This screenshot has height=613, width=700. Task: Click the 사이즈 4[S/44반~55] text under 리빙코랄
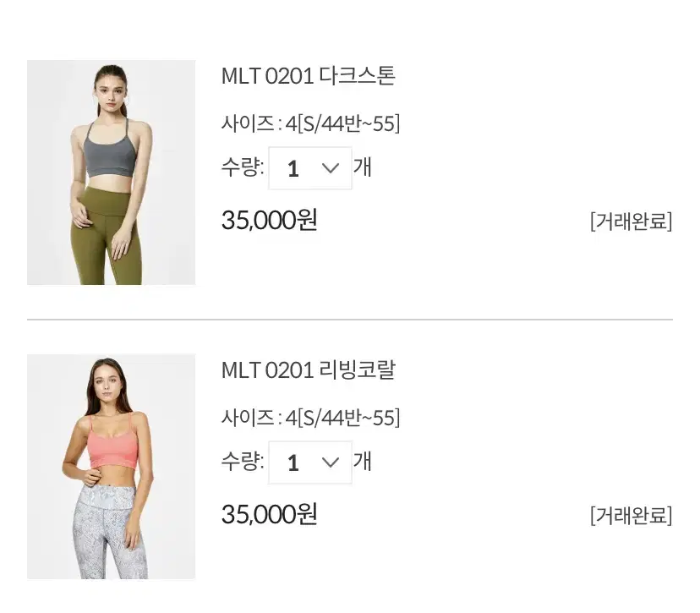pyautogui.click(x=311, y=418)
